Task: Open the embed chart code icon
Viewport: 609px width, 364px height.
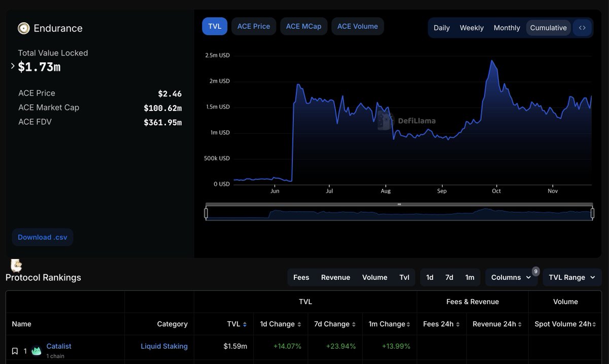Action: 582,27
